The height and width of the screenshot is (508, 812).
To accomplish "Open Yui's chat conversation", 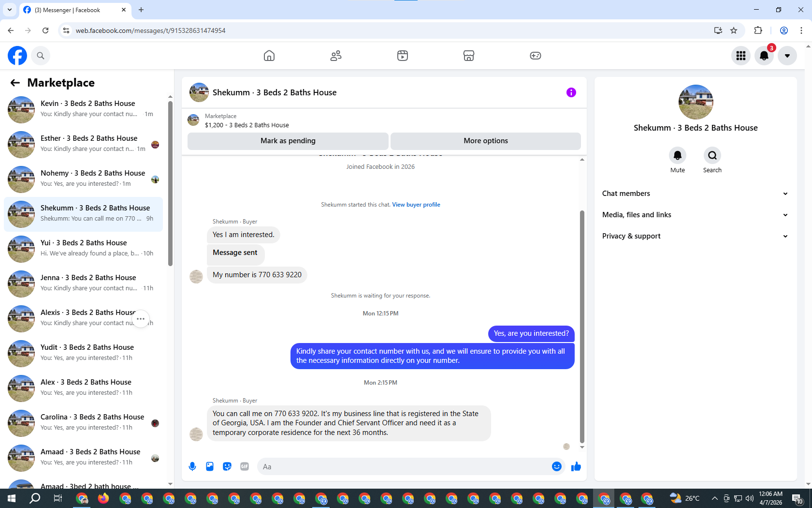I will pyautogui.click(x=83, y=249).
